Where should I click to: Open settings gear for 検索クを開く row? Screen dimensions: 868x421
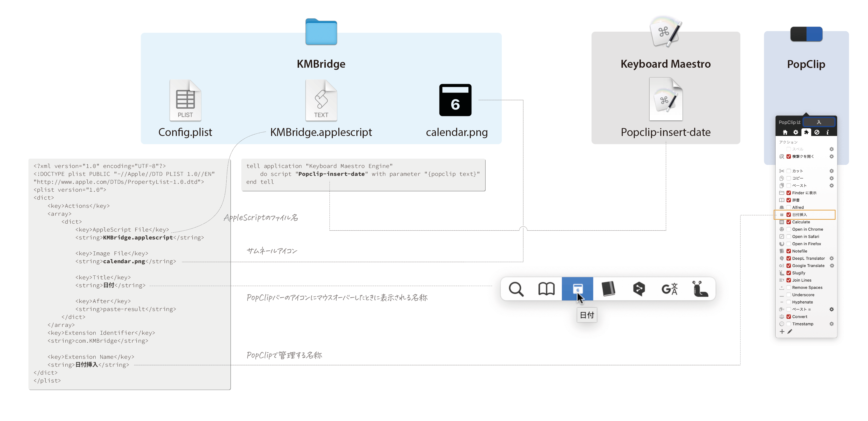832,156
